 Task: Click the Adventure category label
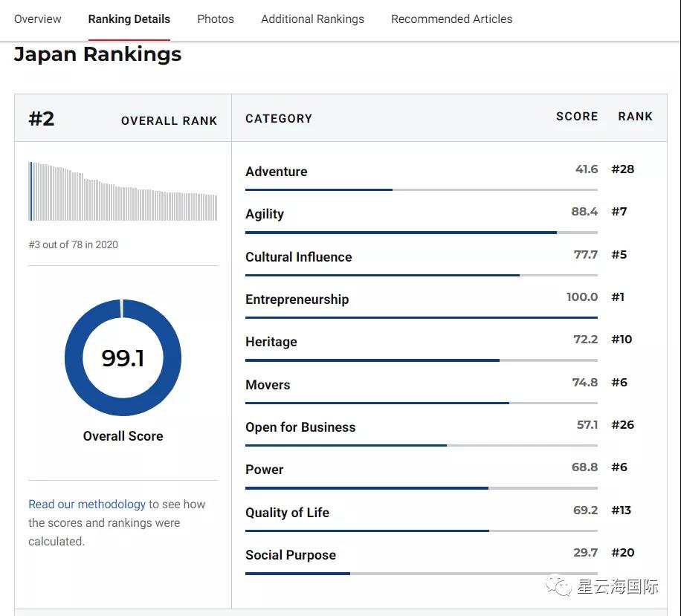coord(276,172)
